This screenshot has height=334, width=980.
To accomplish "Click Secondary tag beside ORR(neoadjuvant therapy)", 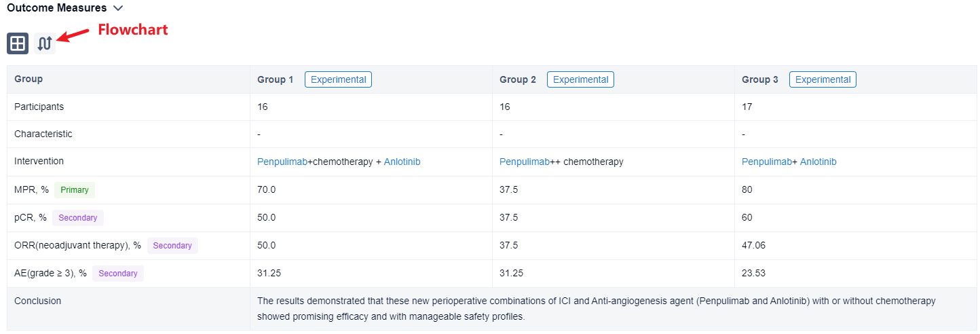I will (172, 246).
